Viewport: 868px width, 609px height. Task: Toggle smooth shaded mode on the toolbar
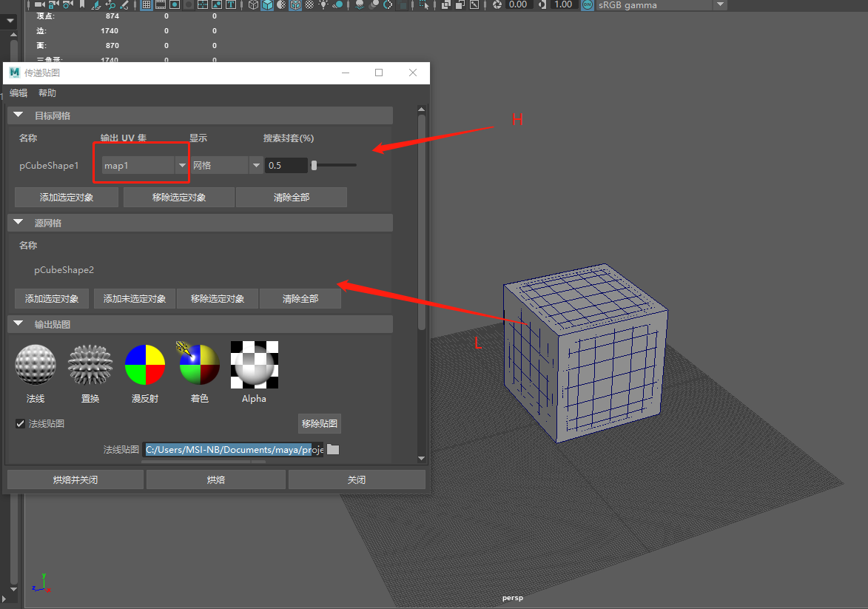point(268,5)
